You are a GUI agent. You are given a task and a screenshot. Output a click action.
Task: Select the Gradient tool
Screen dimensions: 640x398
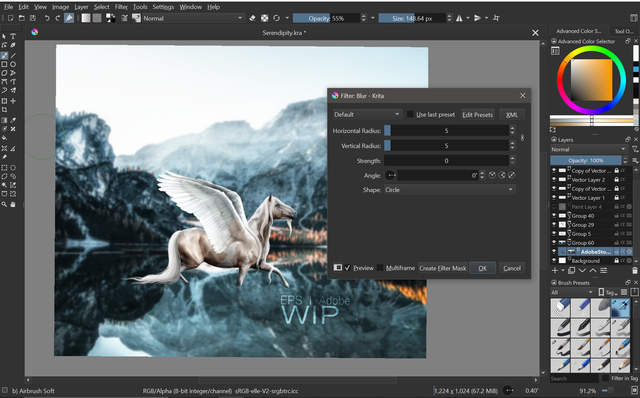tap(4, 120)
